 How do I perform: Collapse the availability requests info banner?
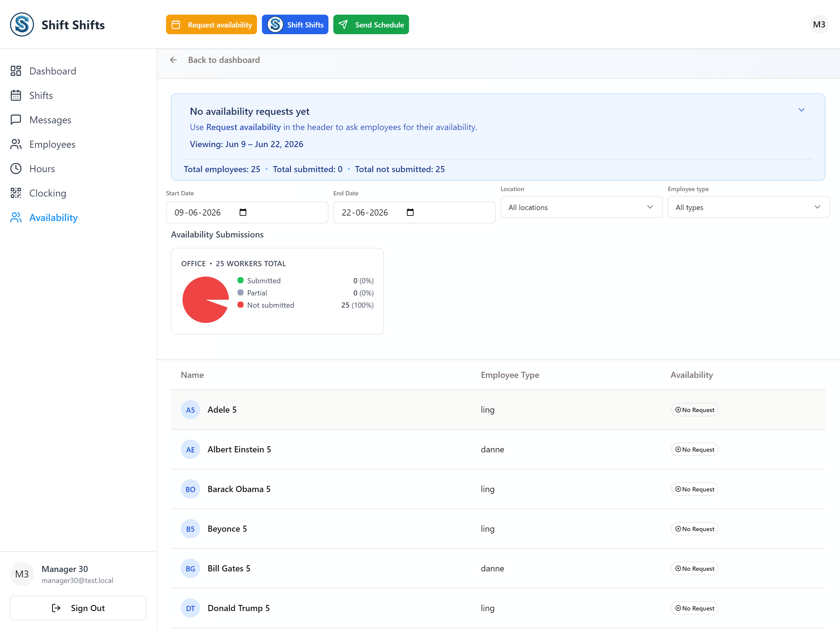[x=801, y=110]
